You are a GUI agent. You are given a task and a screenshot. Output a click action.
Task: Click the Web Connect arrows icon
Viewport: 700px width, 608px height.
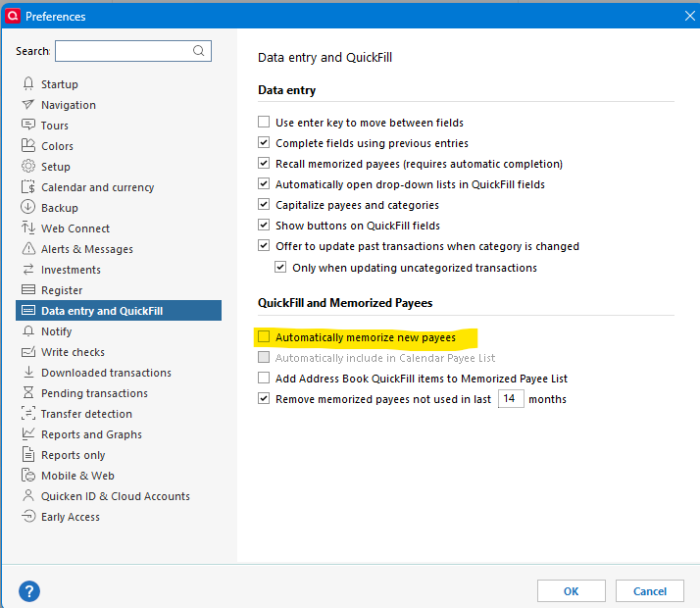tap(28, 228)
